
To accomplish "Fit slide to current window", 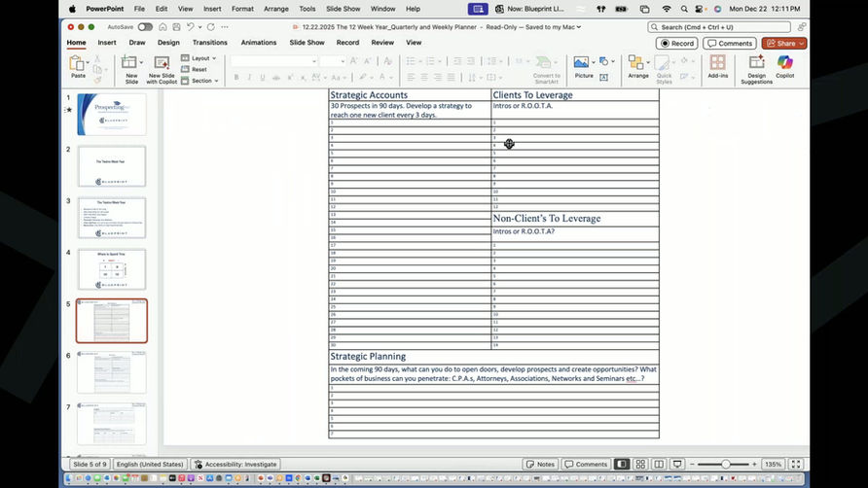I will (795, 465).
